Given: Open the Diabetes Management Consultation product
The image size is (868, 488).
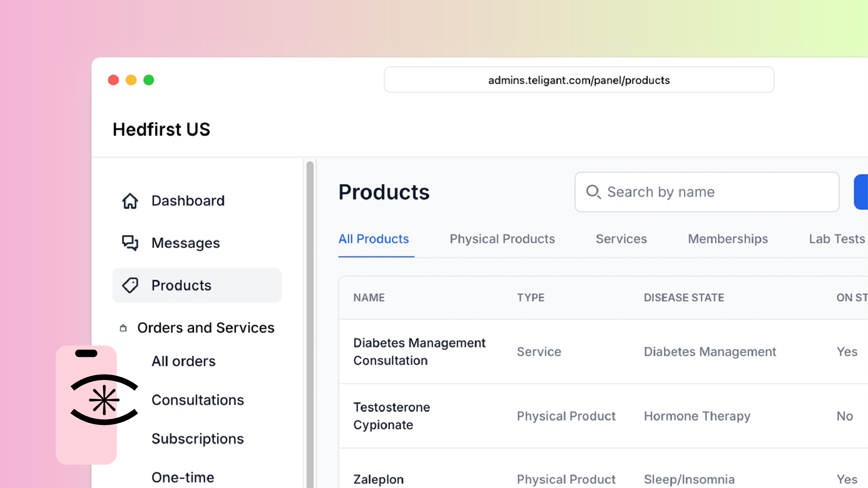Looking at the screenshot, I should 419,351.
